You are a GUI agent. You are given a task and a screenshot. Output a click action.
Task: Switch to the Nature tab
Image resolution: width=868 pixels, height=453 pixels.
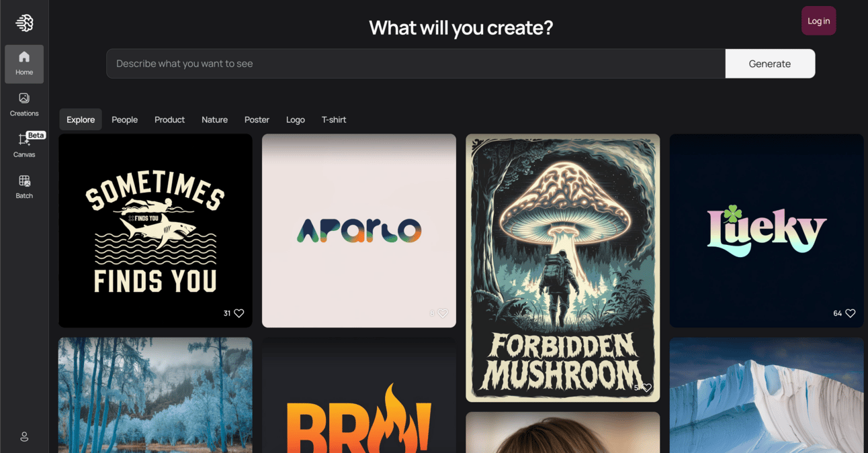coord(214,119)
